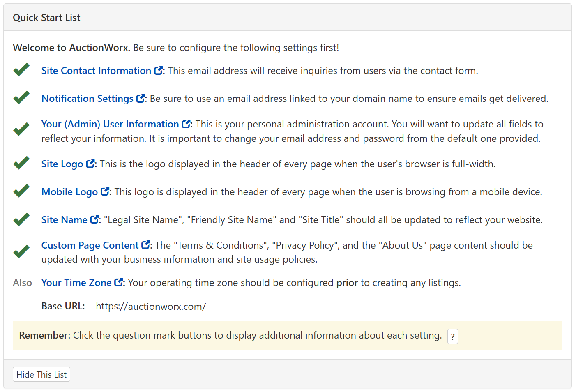This screenshot has height=392, width=576.
Task: Click the Hide This List button
Action: click(41, 374)
